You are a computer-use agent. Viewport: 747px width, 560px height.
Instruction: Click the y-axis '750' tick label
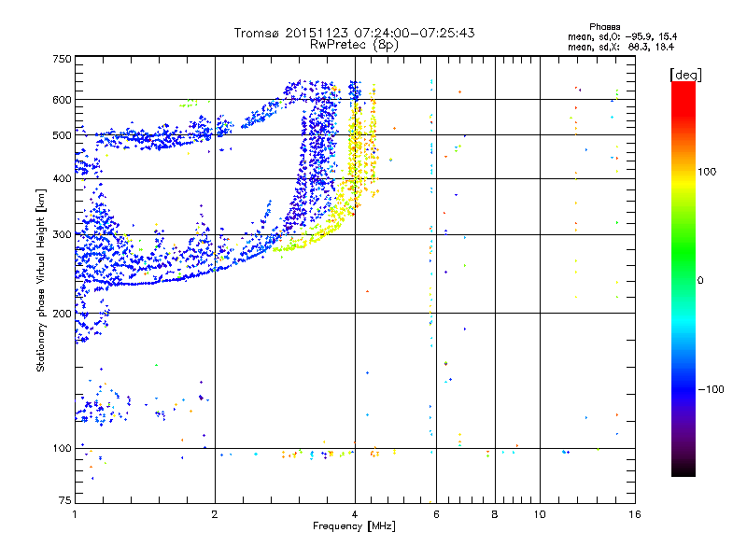(62, 59)
